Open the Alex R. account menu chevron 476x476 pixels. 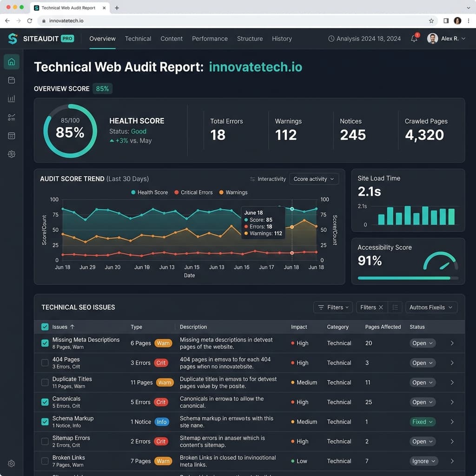coord(463,39)
